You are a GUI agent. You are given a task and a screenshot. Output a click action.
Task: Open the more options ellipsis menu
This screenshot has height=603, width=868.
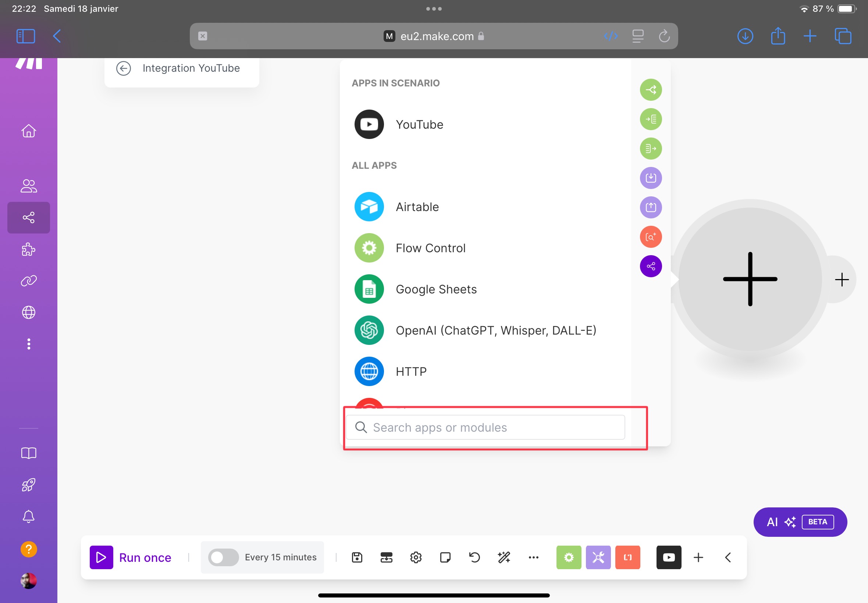[x=534, y=557]
